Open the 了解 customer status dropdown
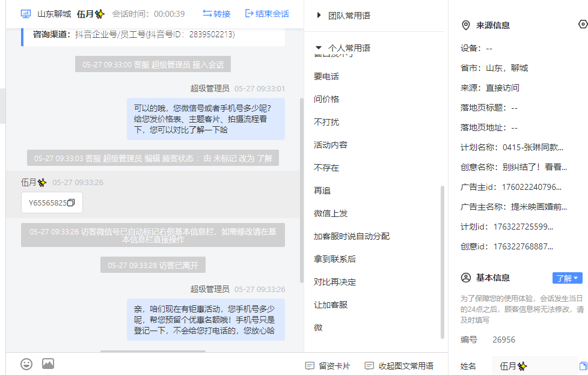 567,278
